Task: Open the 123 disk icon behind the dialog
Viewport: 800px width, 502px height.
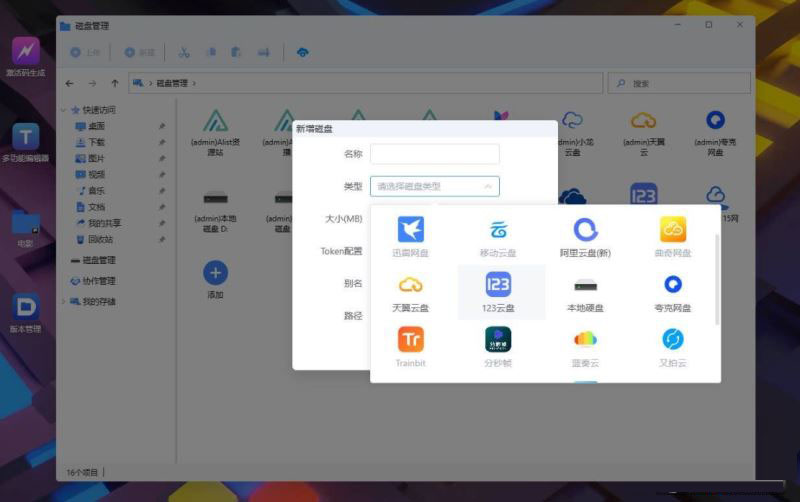Action: point(643,194)
